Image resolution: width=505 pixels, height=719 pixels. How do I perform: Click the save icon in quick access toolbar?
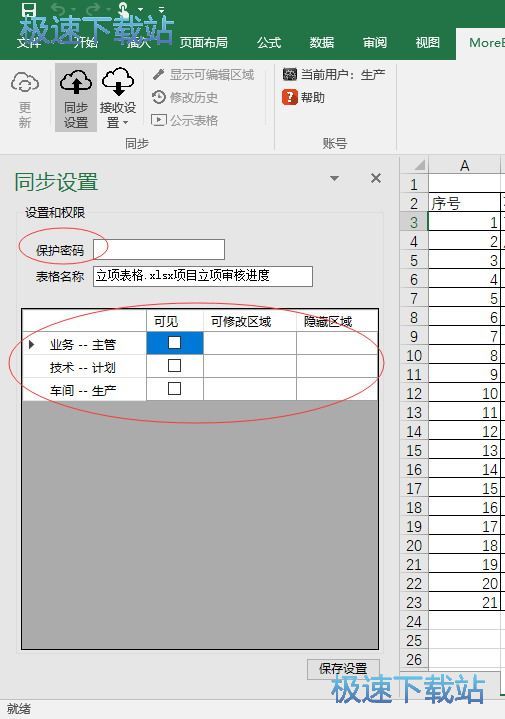tap(29, 10)
